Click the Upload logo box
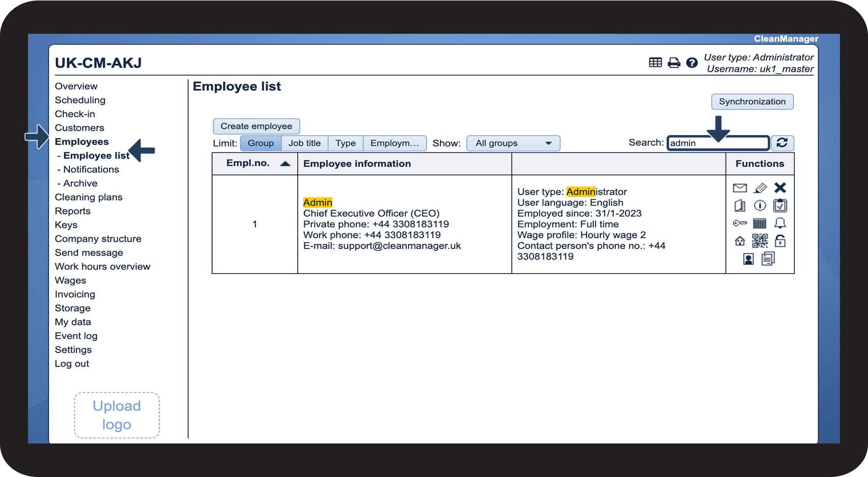 117,415
